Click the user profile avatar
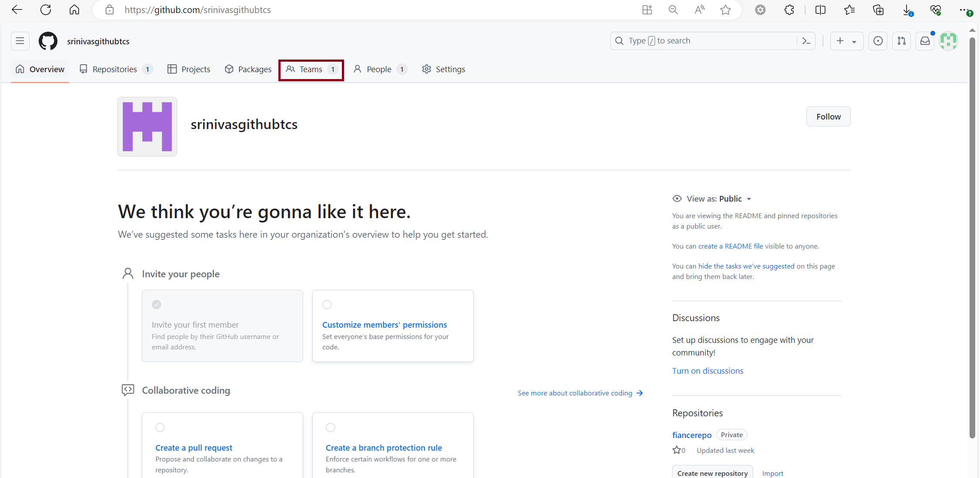This screenshot has width=980, height=478. (x=948, y=41)
